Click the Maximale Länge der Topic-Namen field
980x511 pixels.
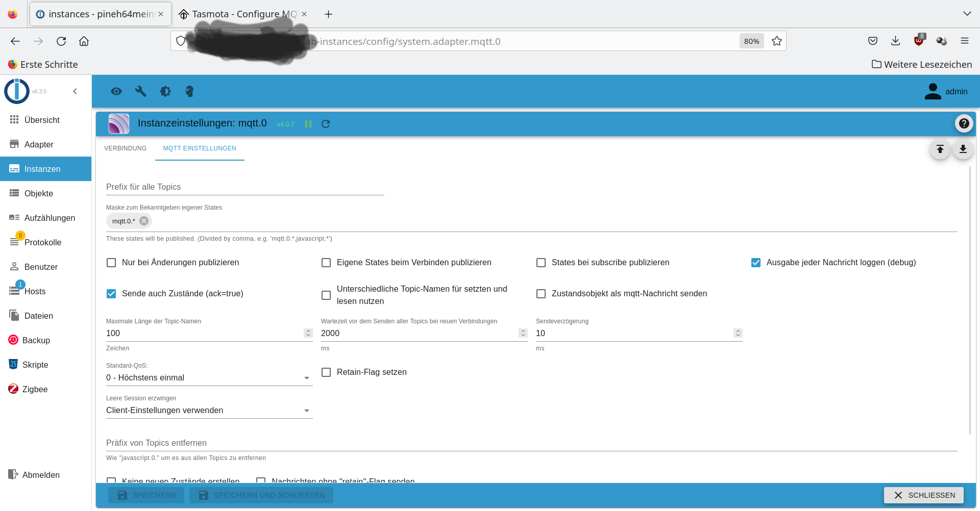pos(204,333)
